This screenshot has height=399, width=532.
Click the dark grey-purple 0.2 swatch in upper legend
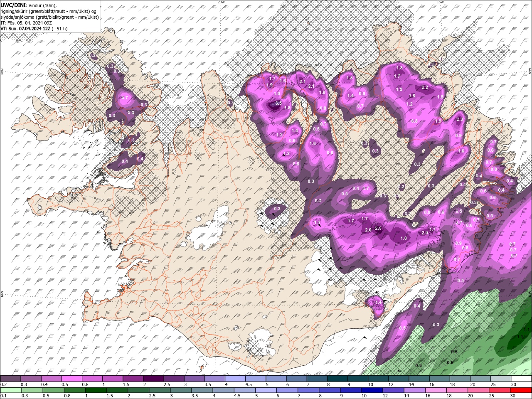pos(10,379)
